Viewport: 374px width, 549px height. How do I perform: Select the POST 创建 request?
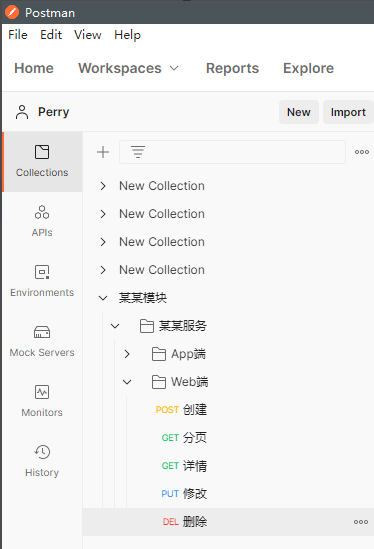pos(228,410)
